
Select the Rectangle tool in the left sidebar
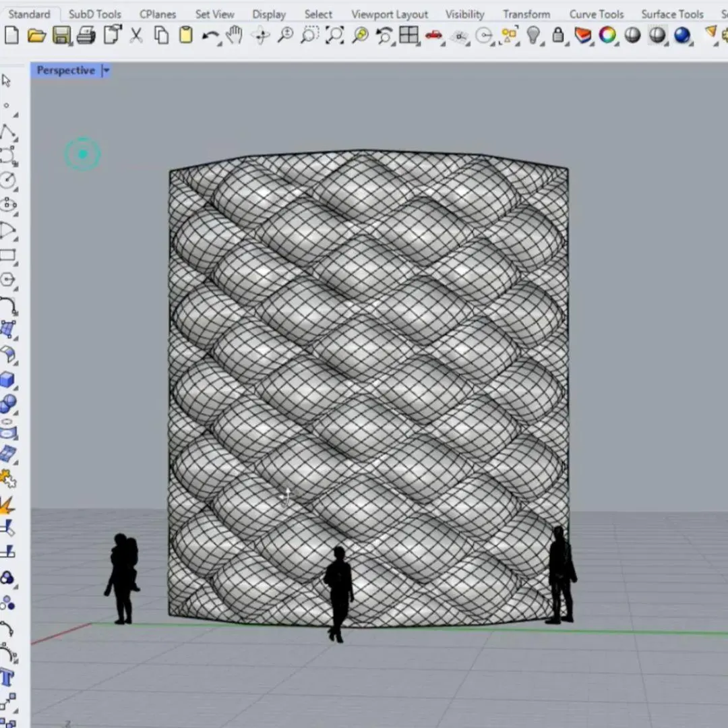pos(7,255)
